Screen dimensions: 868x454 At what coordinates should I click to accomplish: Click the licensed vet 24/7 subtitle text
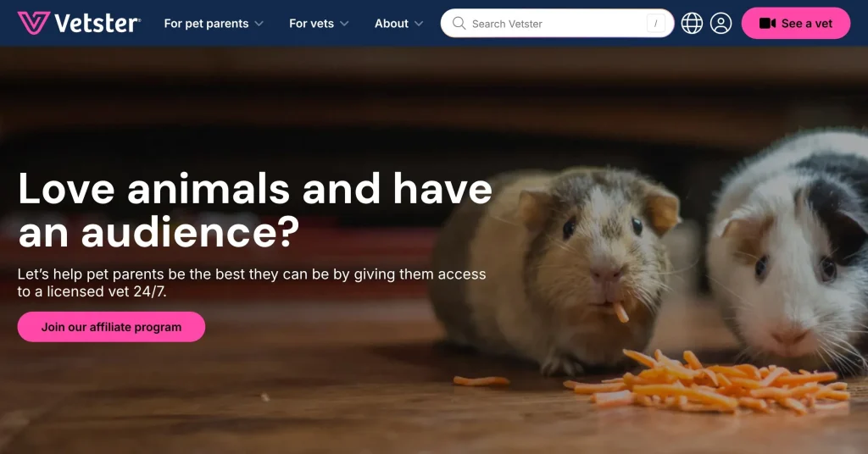[251, 283]
